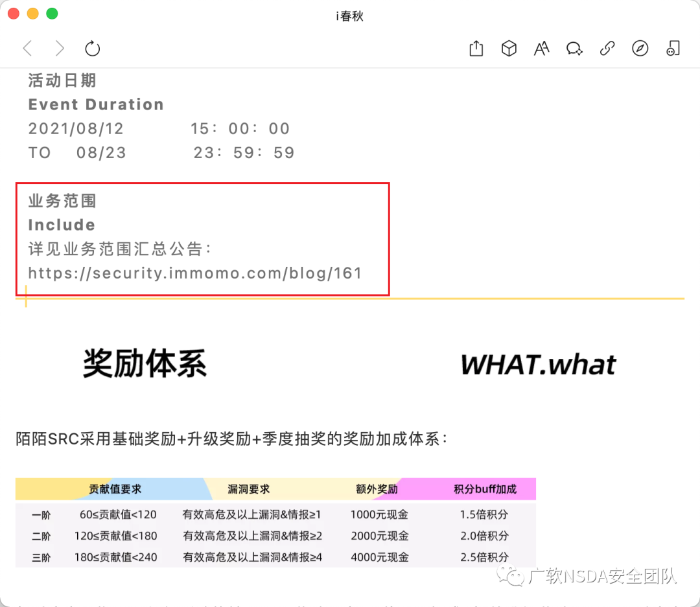The width and height of the screenshot is (700, 607).
Task: Go forward with the right arrow
Action: [60, 48]
